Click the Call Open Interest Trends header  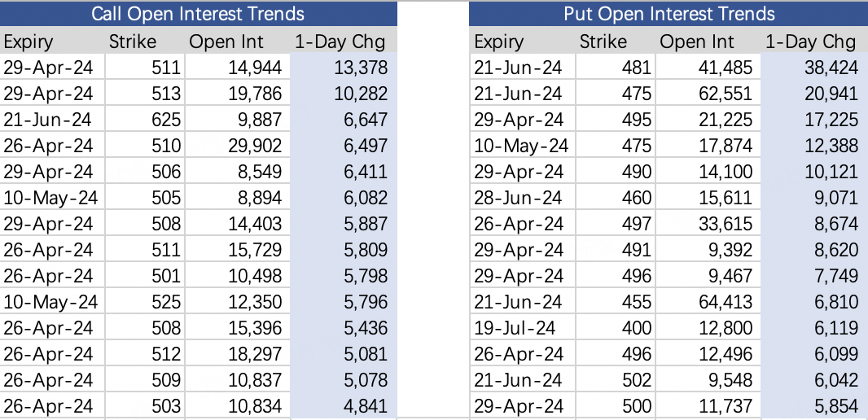(x=198, y=14)
